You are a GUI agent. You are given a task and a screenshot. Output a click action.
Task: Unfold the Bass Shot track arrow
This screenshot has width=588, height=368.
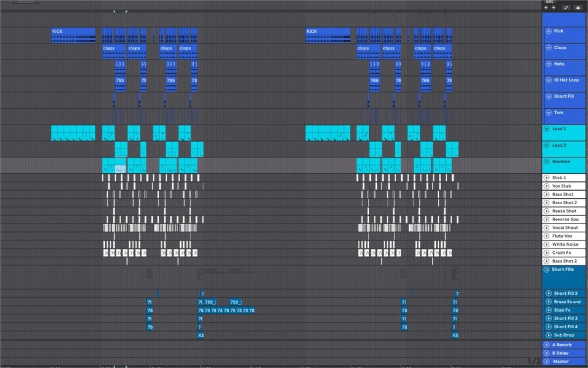pos(546,194)
